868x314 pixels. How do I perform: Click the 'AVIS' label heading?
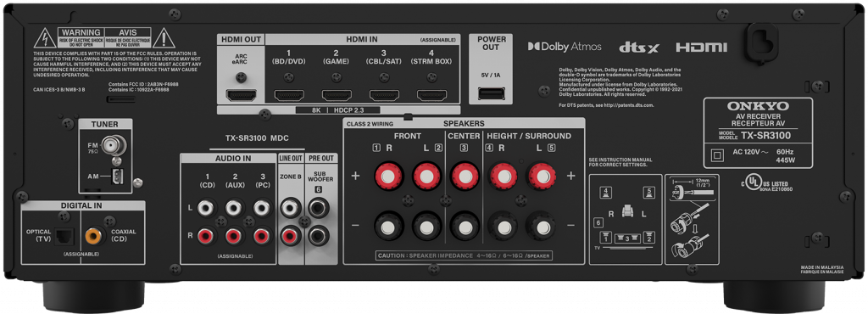(127, 33)
